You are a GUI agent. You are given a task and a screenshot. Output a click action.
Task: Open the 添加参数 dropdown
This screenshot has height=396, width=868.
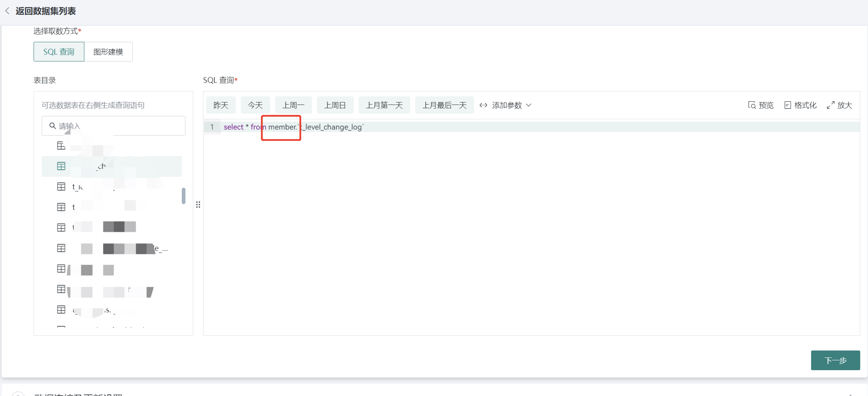coord(505,105)
